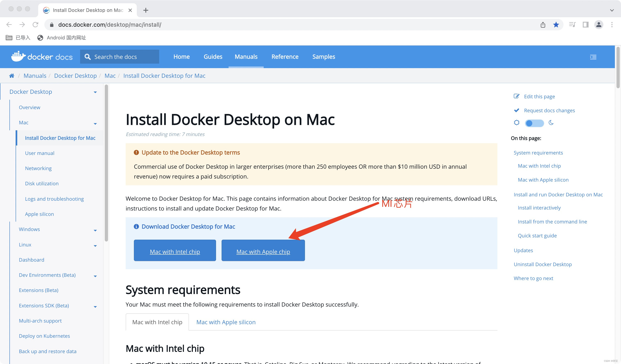Screen dimensions: 621x364
Task: Click the lock icon in address bar
Action: 52,25
